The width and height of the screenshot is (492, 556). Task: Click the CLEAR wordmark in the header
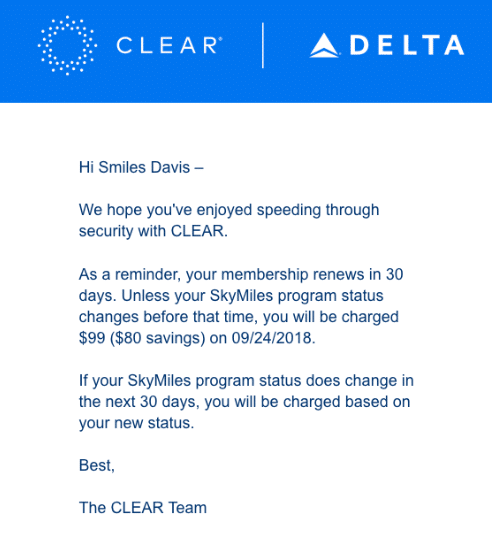point(167,45)
